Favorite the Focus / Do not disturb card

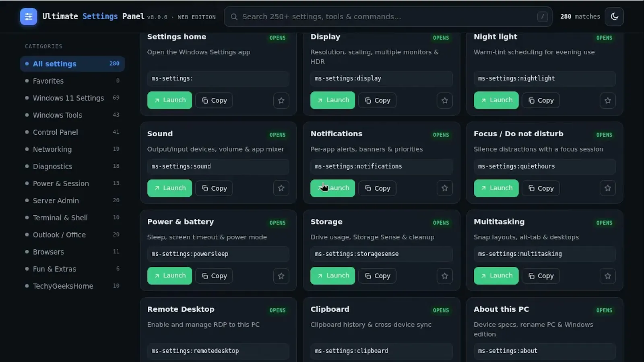click(608, 188)
